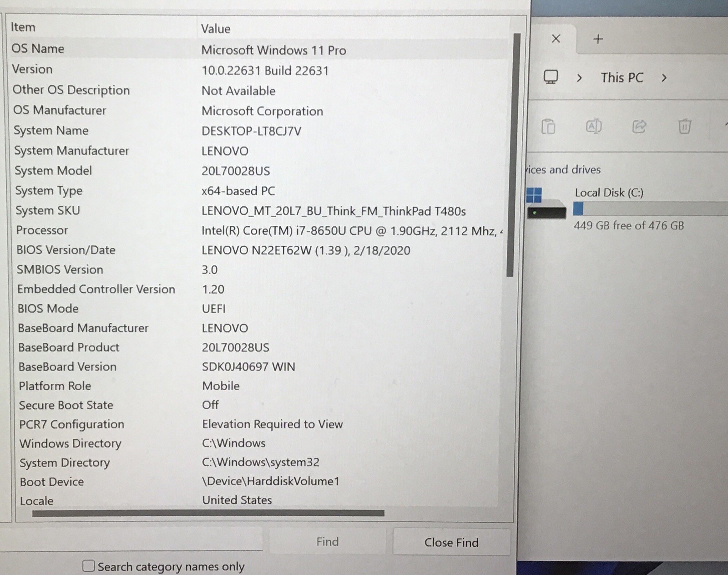Click the 449 GB free of 476 GB text
Image resolution: width=728 pixels, height=575 pixels.
pyautogui.click(x=628, y=225)
